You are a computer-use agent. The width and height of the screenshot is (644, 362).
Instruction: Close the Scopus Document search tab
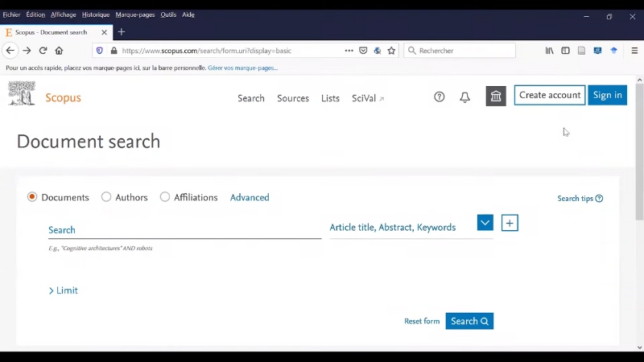coord(105,32)
